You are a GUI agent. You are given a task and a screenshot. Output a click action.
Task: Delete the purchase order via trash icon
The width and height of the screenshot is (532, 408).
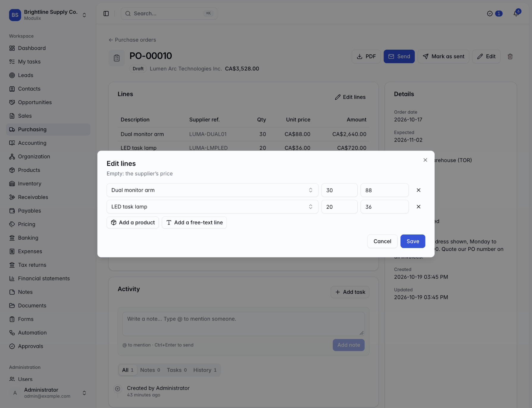[x=510, y=57]
